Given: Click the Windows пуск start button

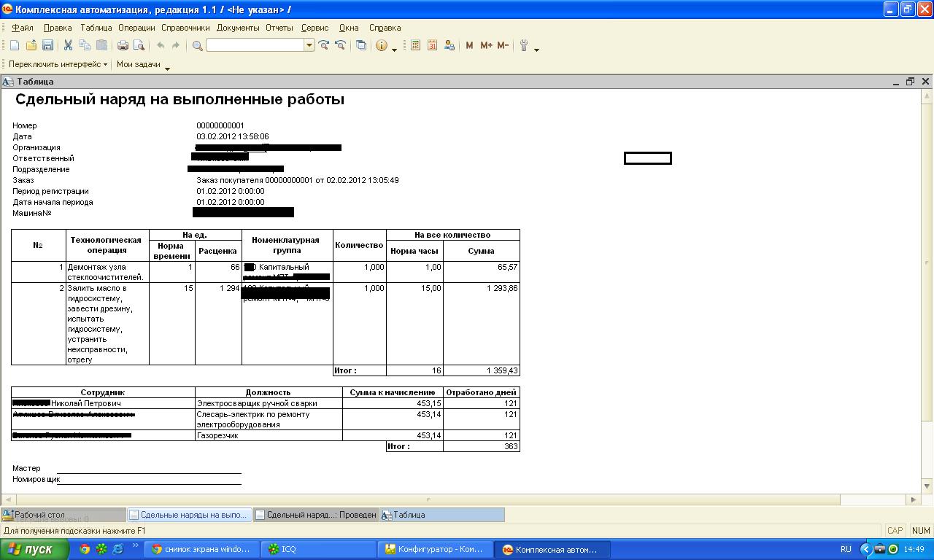Looking at the screenshot, I should (x=31, y=549).
